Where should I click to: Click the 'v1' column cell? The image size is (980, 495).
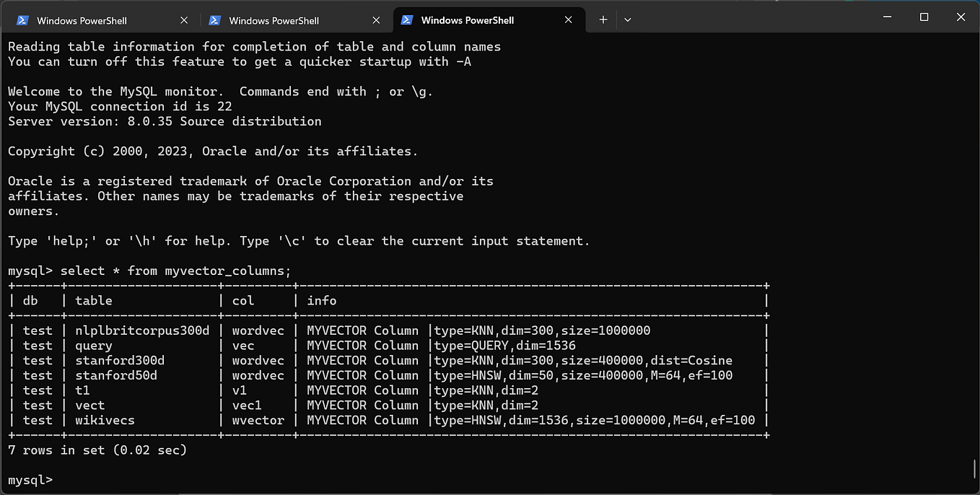(240, 390)
